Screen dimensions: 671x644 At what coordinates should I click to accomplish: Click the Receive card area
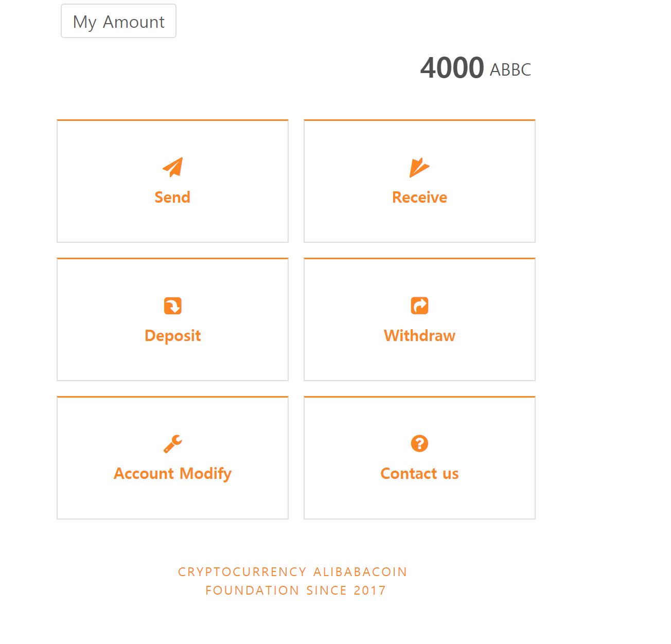pos(419,181)
